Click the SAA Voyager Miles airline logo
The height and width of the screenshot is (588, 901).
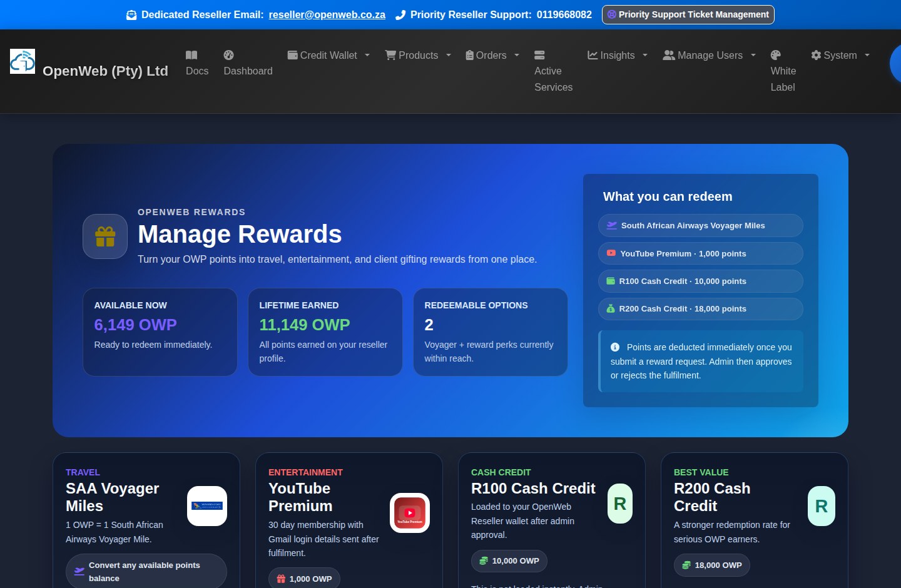coord(207,506)
